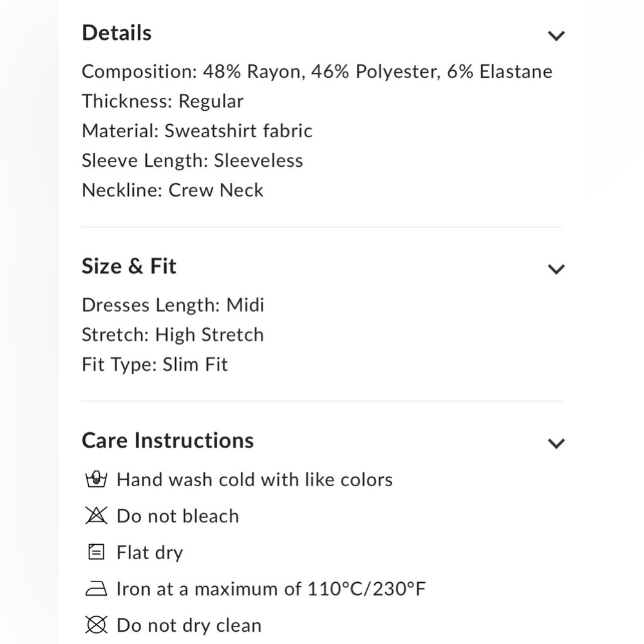Toggle the Details section visibility
The height and width of the screenshot is (644, 644).
click(556, 35)
